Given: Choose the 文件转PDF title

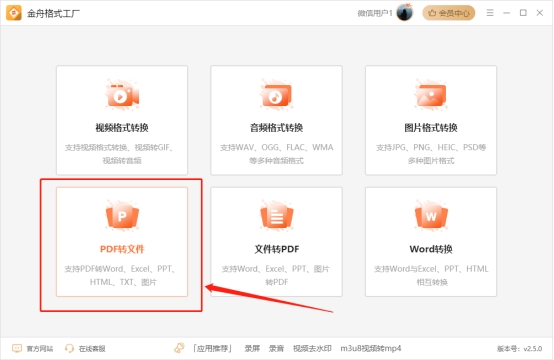Looking at the screenshot, I should [277, 249].
